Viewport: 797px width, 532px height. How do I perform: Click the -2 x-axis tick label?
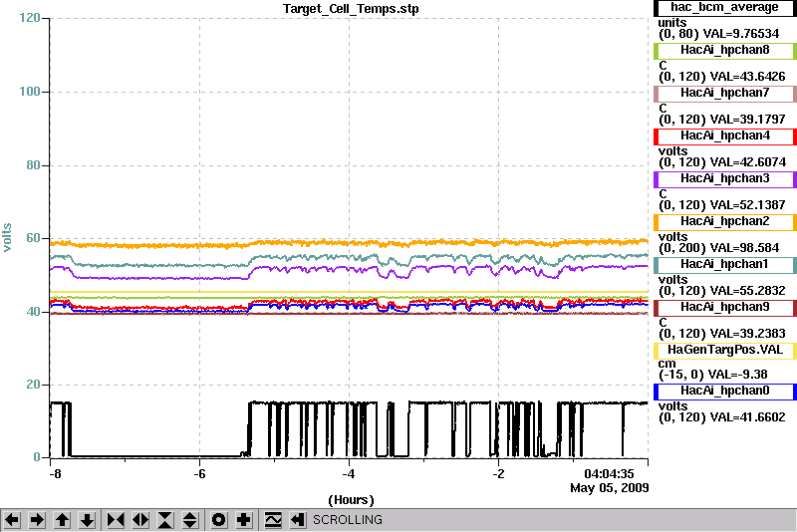click(x=498, y=474)
